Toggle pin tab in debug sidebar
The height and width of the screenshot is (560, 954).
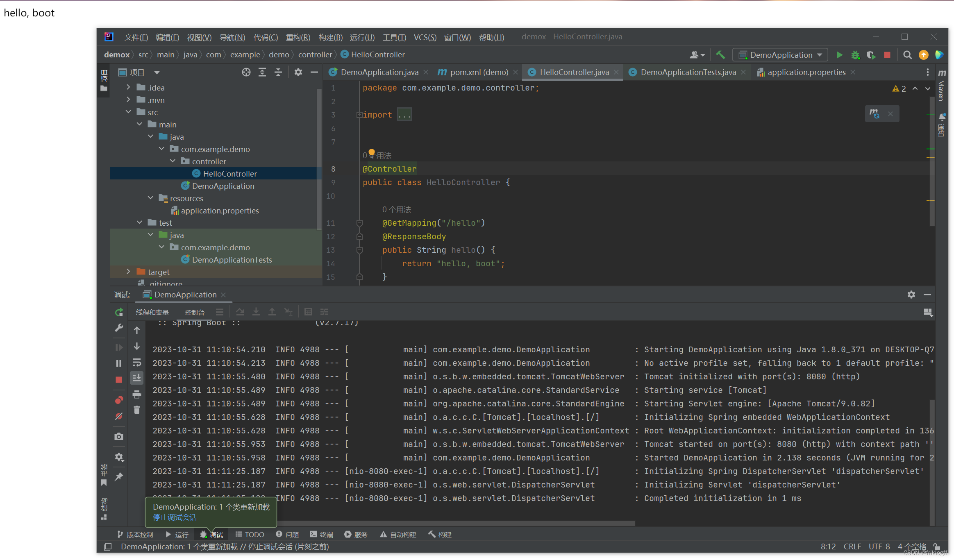pyautogui.click(x=119, y=476)
